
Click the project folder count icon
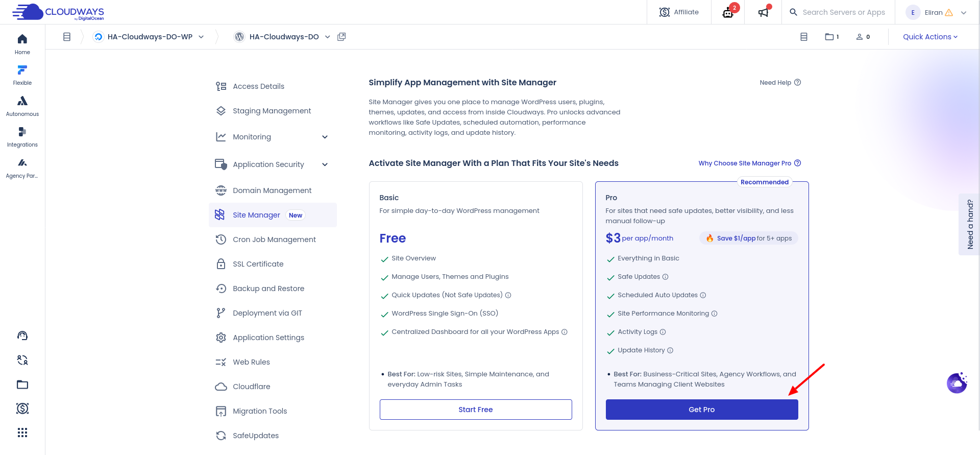click(832, 37)
